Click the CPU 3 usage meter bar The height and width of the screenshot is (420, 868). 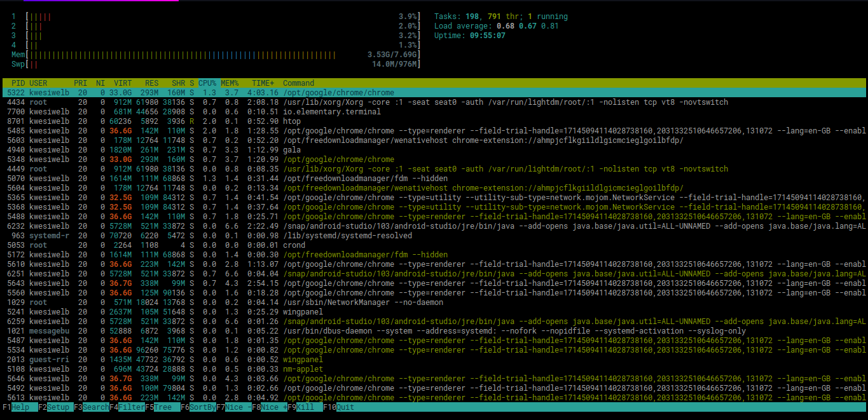click(223, 36)
